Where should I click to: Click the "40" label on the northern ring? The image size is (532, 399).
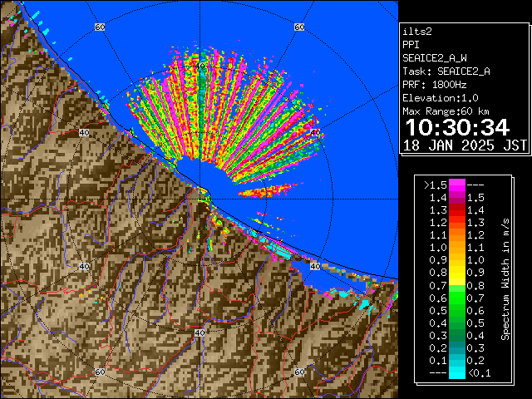click(200, 66)
